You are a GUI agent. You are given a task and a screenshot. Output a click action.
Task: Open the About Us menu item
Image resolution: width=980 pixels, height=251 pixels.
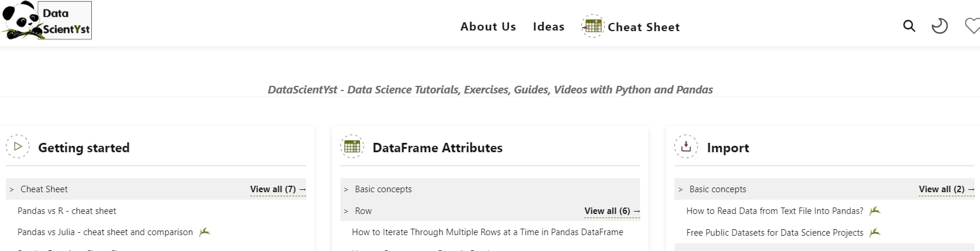click(x=488, y=27)
